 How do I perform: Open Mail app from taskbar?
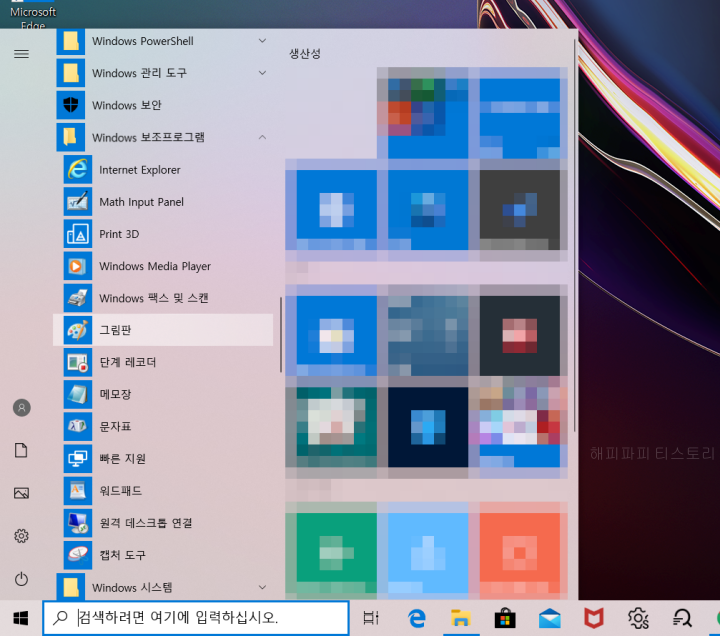tap(550, 618)
